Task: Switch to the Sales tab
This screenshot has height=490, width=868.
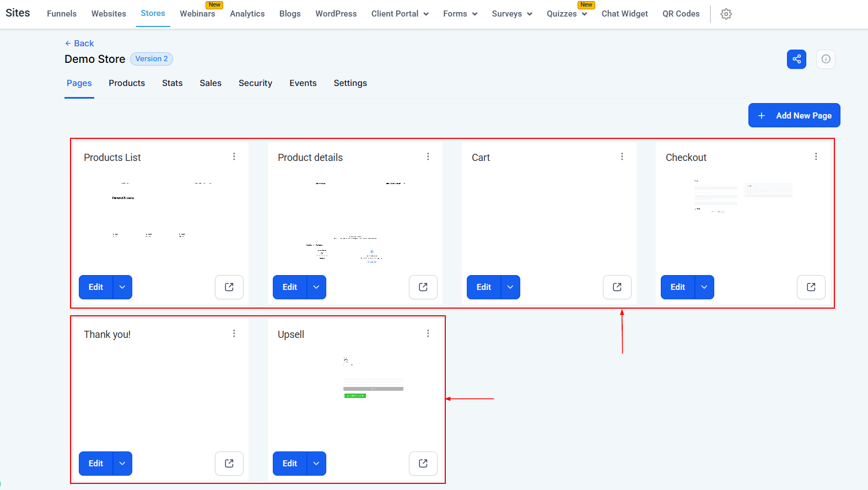Action: pyautogui.click(x=211, y=83)
